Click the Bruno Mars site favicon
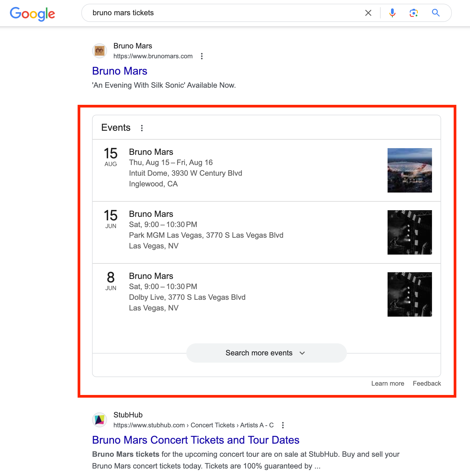The width and height of the screenshot is (470, 476). click(100, 51)
